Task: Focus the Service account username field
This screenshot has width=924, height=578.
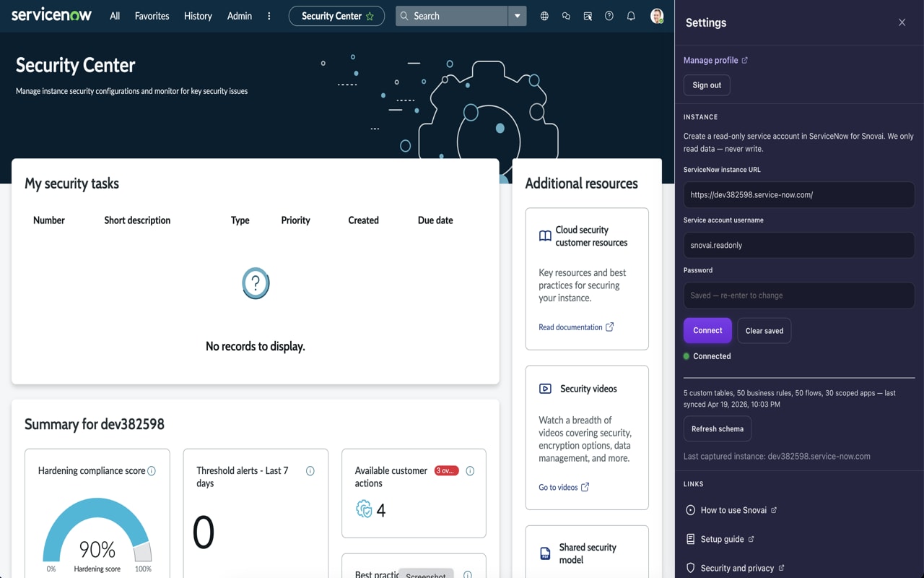Action: [799, 245]
